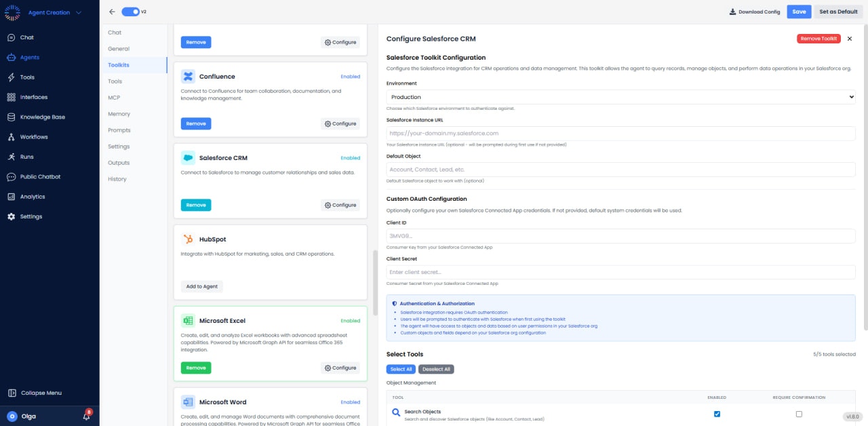Check Require Confirmation for Search Objects
This screenshot has width=868, height=426.
798,414
